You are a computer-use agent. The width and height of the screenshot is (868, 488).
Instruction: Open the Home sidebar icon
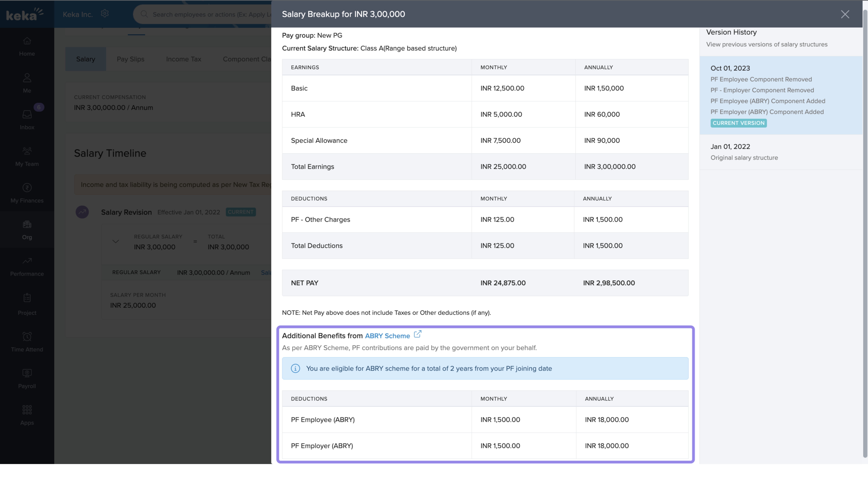click(27, 41)
